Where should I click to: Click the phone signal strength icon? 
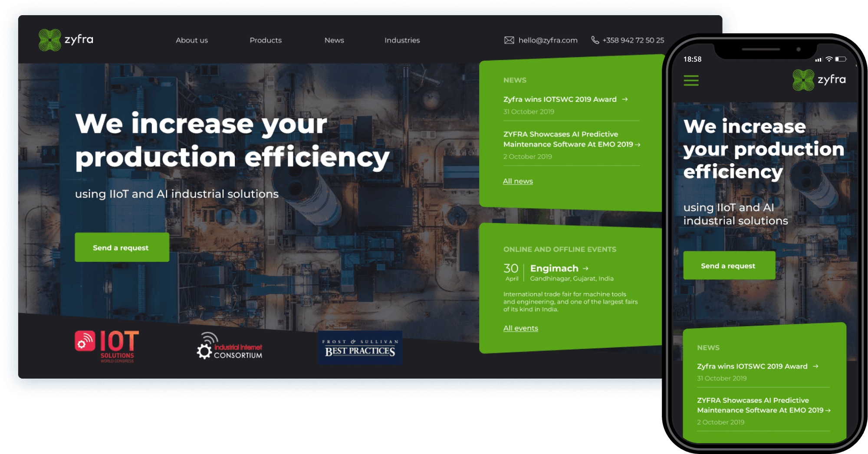pyautogui.click(x=818, y=59)
